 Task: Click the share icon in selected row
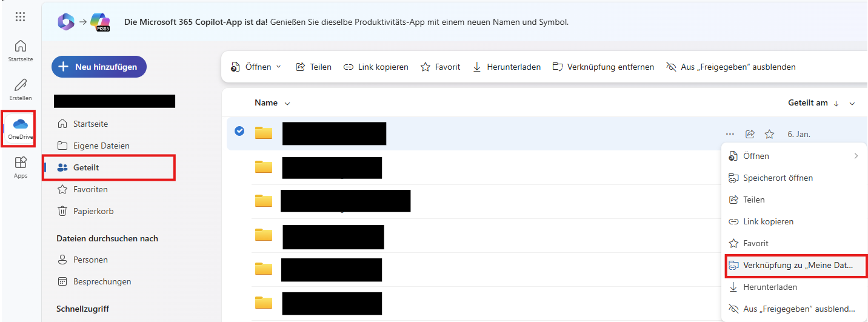(x=750, y=134)
